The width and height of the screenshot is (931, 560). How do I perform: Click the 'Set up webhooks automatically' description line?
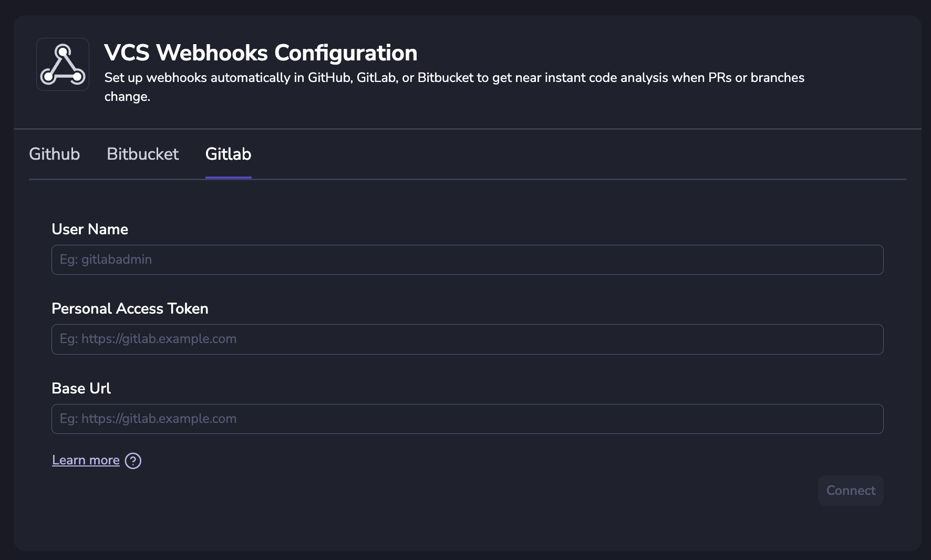point(454,78)
